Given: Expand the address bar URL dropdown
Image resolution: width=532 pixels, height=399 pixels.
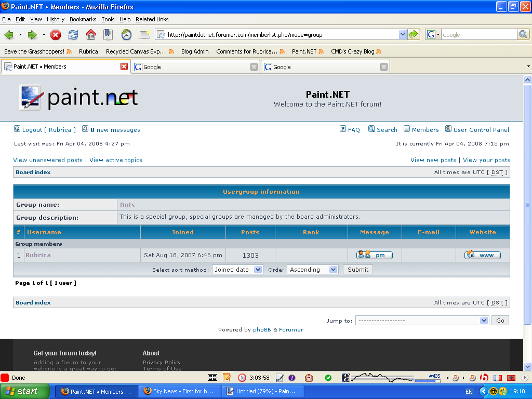Looking at the screenshot, I should (403, 34).
